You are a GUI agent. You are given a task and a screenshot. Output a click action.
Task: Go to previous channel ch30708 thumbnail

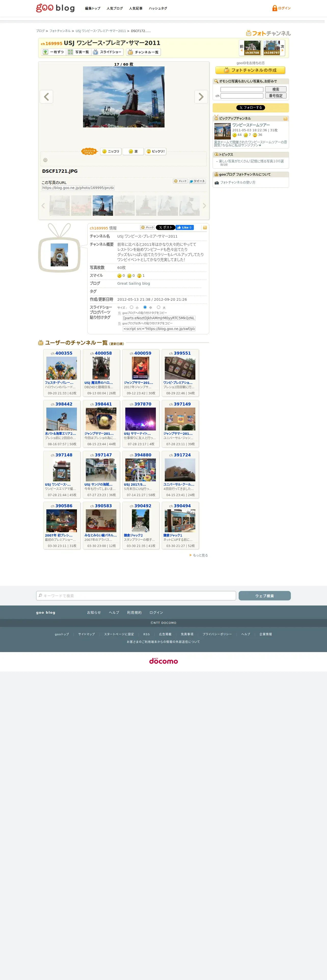tap(252, 48)
